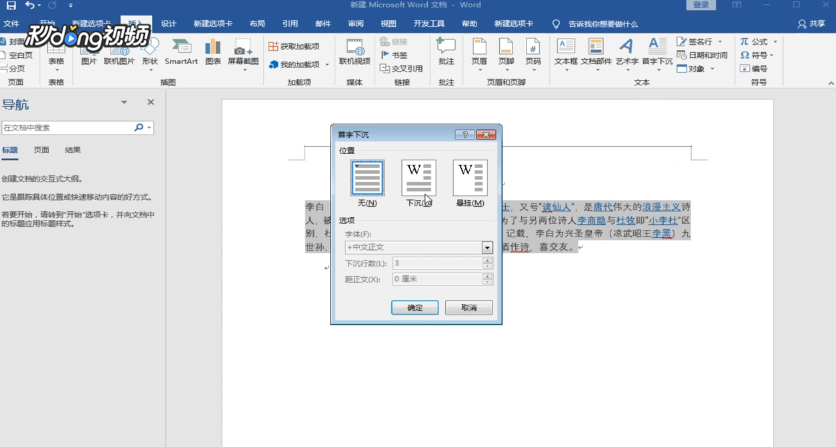836x447 pixels.
Task: Insert a numbering (编号) symbol
Action: click(x=754, y=68)
